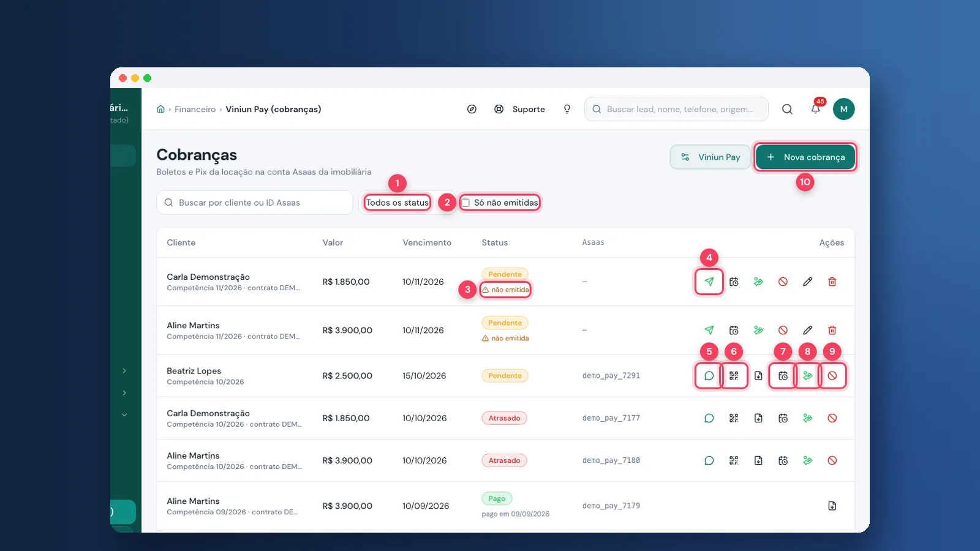Click the magnifier icon beside the bell
Screen dimensions: 980x551
point(787,109)
